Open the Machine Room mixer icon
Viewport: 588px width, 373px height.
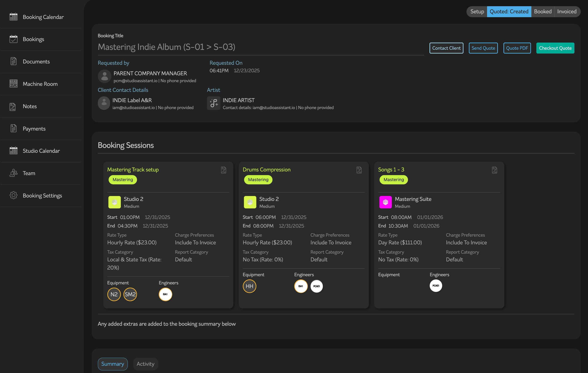pyautogui.click(x=13, y=84)
